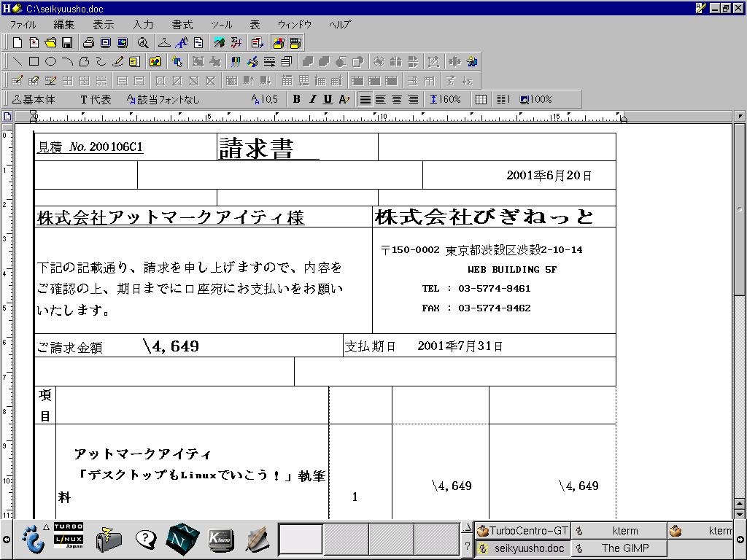This screenshot has height=560, width=747.
Task: Click the left panel hide arrow
Action: tap(6, 540)
